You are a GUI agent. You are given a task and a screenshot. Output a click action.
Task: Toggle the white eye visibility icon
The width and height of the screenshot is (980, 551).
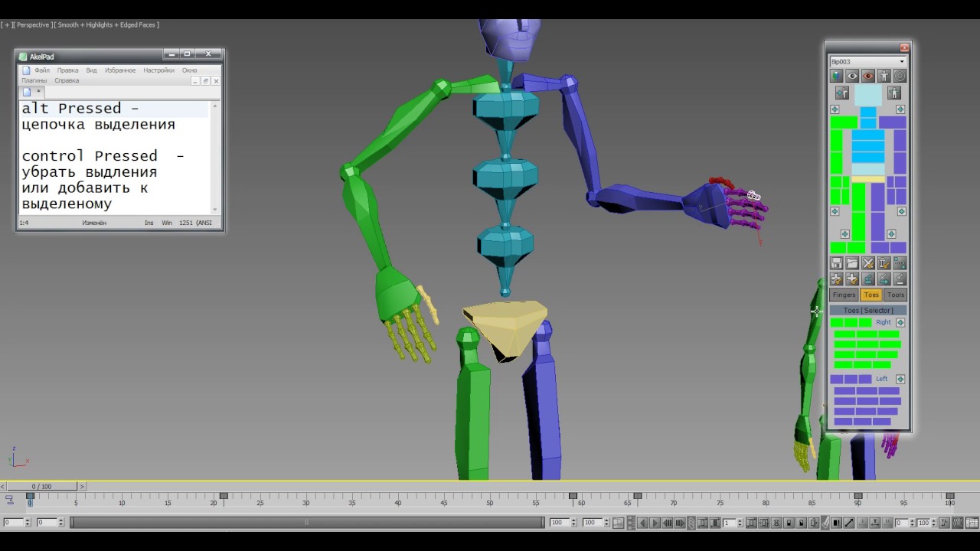pos(852,76)
